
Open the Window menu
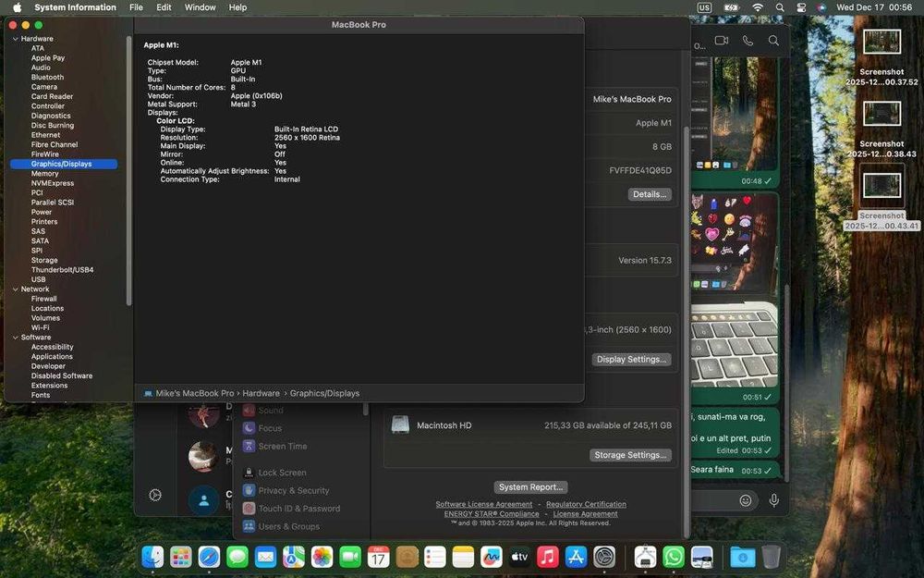click(x=200, y=7)
